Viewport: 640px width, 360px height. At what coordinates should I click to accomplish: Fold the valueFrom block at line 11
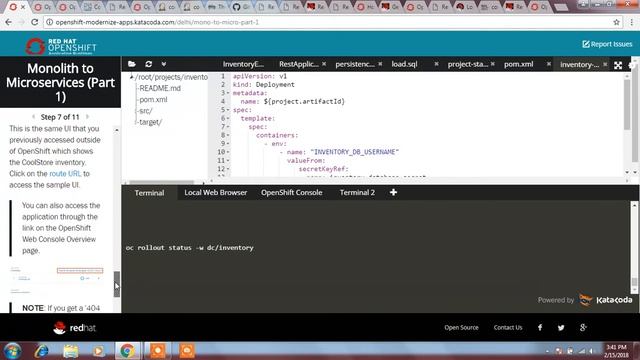[228, 160]
